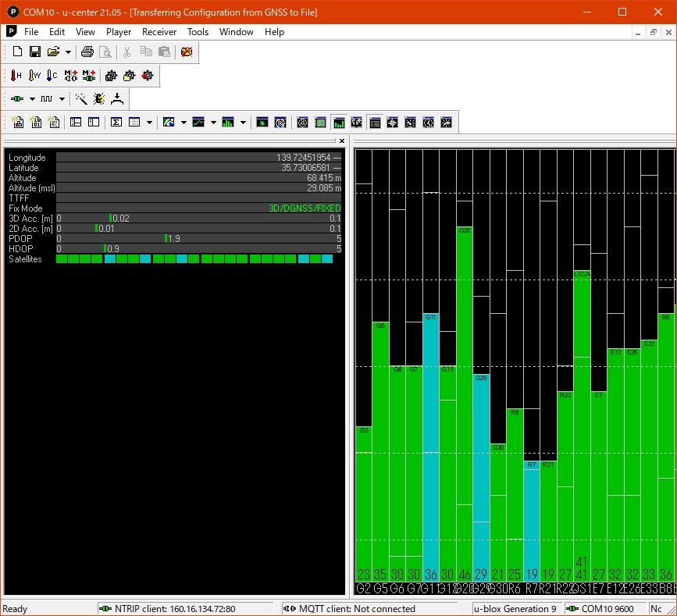Open the Tools menu
677x616 pixels.
[x=198, y=32]
